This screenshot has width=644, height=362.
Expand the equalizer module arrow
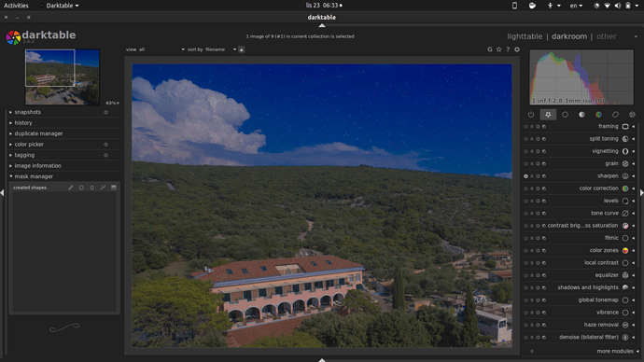634,275
